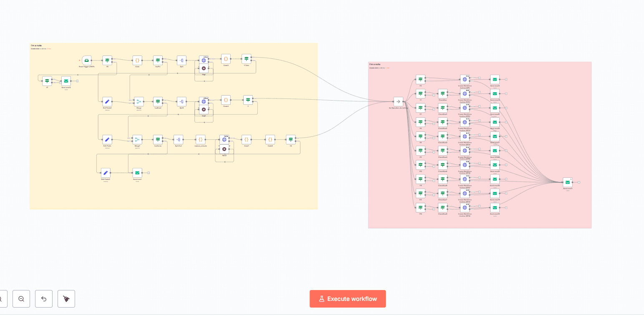
Task: Select the CheckSize8 node
Action: click(x=443, y=208)
